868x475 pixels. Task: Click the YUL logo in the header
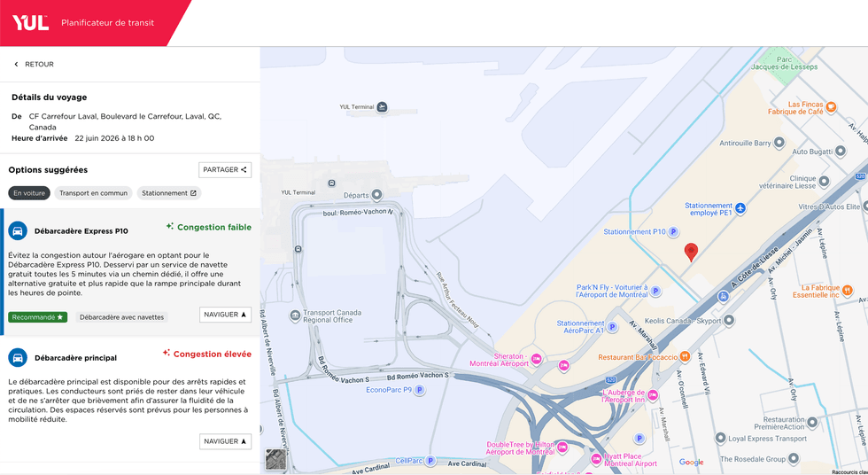(x=30, y=23)
